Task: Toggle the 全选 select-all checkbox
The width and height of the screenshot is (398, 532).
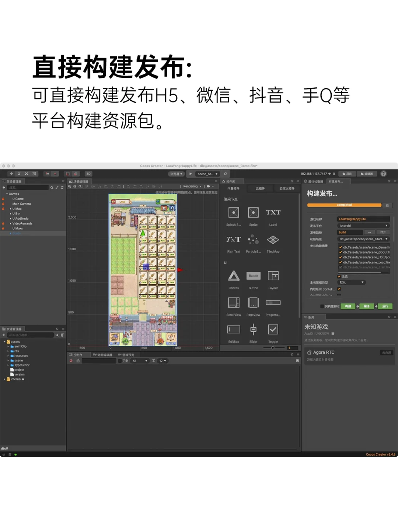Action: click(339, 277)
